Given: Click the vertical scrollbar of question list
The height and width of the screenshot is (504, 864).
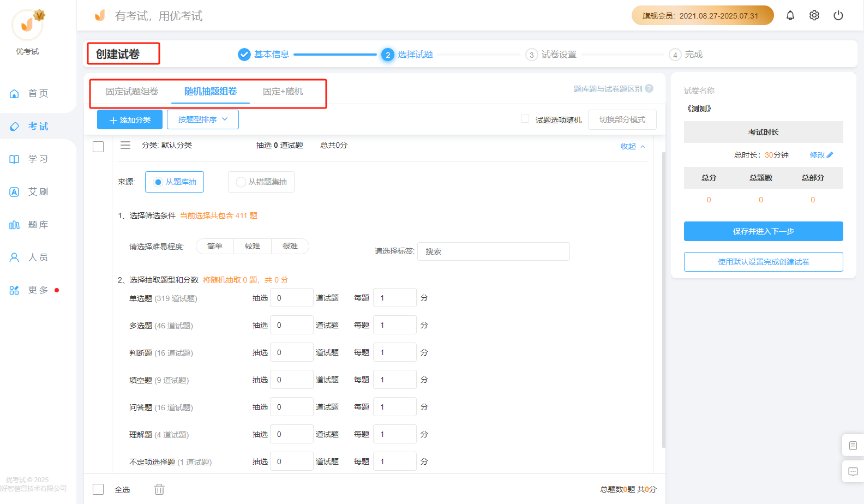Looking at the screenshot, I should coord(663,300).
